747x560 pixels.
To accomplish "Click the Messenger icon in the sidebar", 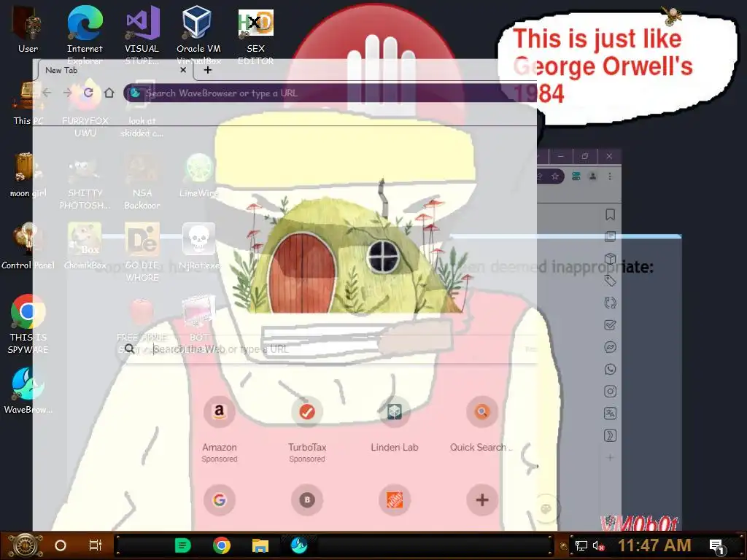I will pyautogui.click(x=611, y=347).
